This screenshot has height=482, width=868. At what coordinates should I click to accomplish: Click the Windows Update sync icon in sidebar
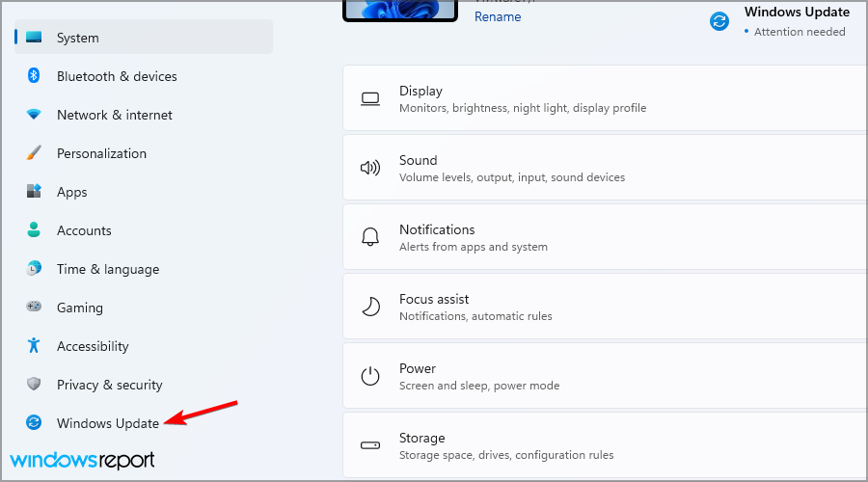coord(34,423)
